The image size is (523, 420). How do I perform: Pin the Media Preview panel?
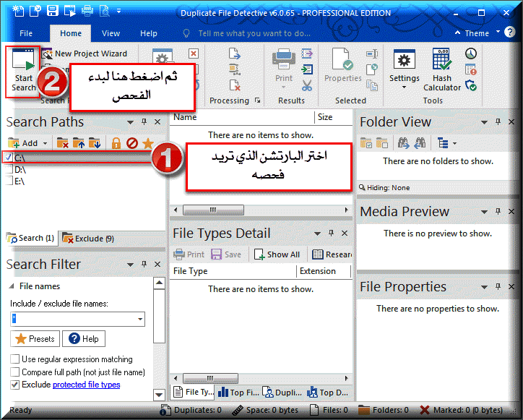[x=498, y=211]
